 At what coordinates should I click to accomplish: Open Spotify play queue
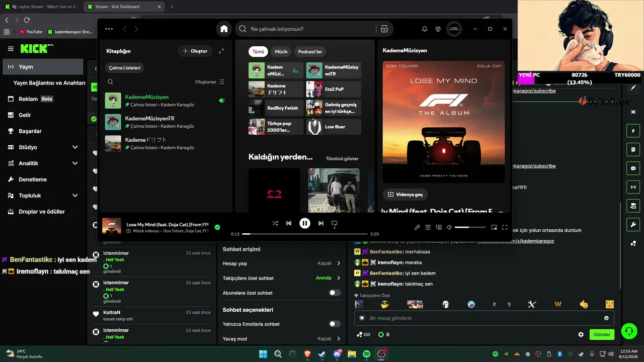pos(428,227)
